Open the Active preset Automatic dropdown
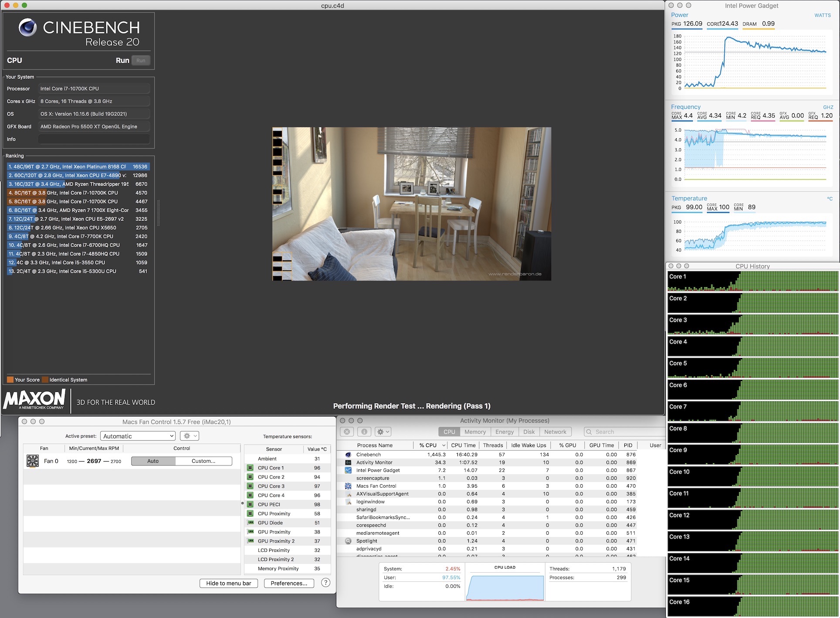The image size is (840, 618). (x=138, y=436)
